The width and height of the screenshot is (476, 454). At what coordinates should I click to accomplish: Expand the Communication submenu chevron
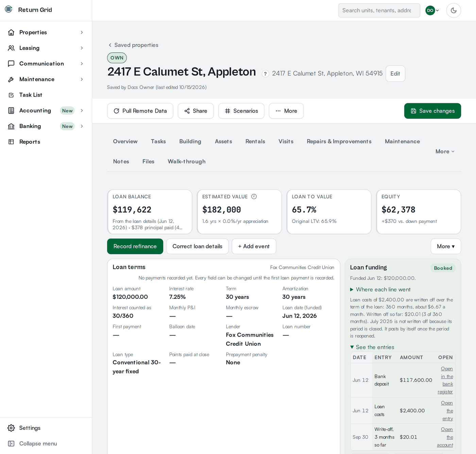82,64
